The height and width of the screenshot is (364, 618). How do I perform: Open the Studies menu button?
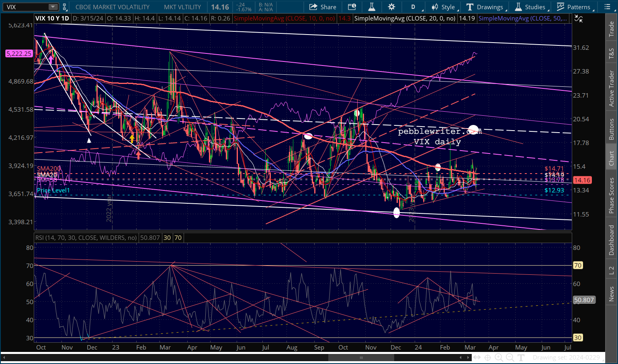pyautogui.click(x=530, y=7)
